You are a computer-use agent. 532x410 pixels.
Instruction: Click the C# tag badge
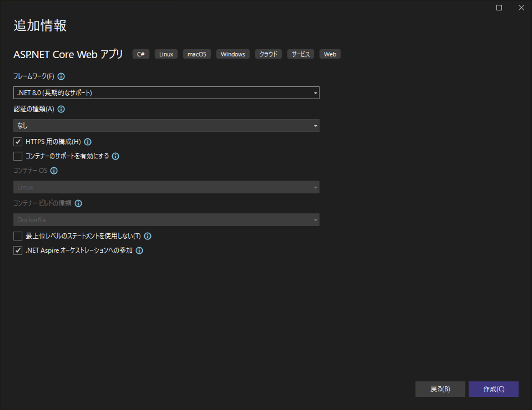click(x=141, y=54)
